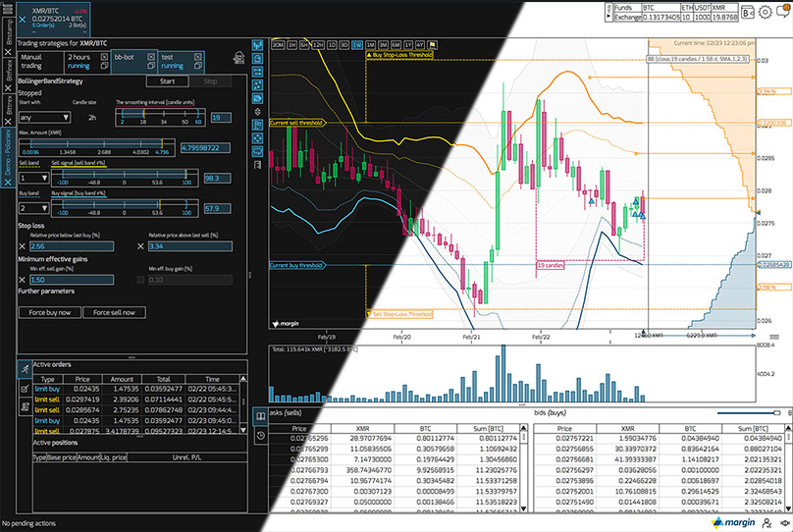Click the smoothing interval value field
The height and width of the screenshot is (532, 793).
222,118
